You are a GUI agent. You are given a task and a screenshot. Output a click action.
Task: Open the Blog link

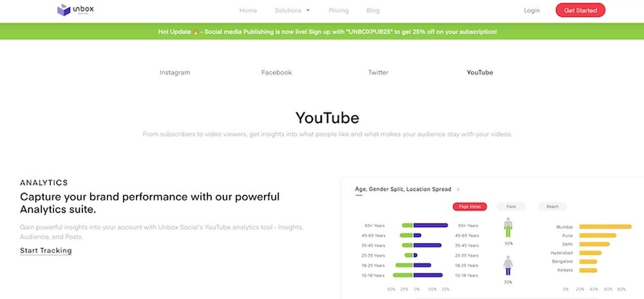[x=373, y=11]
